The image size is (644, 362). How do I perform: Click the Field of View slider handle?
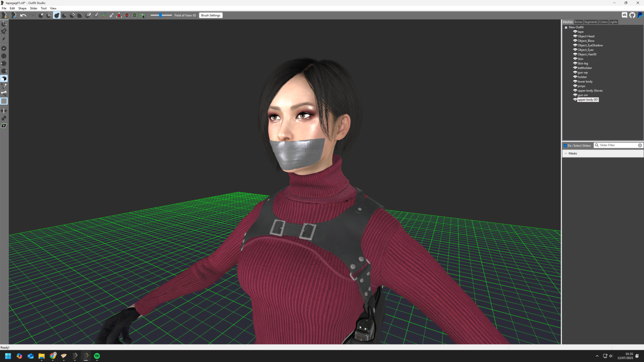(160, 15)
